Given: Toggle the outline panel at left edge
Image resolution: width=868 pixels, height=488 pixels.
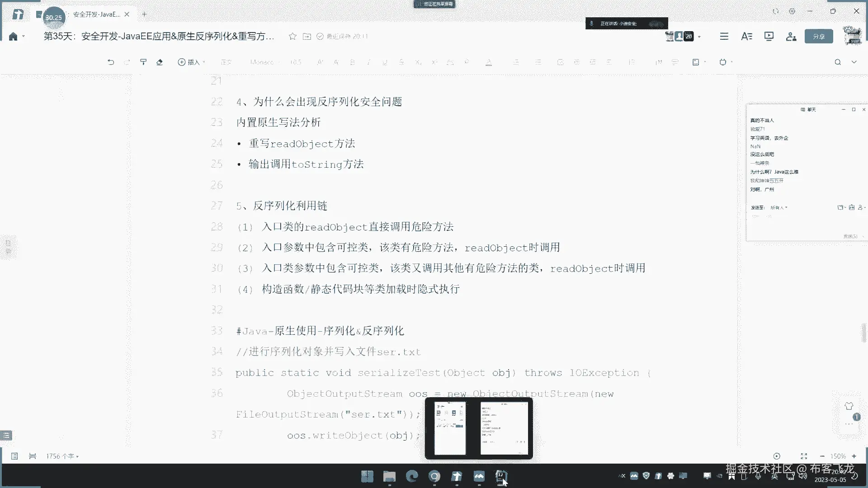Looking at the screenshot, I should pos(8,246).
